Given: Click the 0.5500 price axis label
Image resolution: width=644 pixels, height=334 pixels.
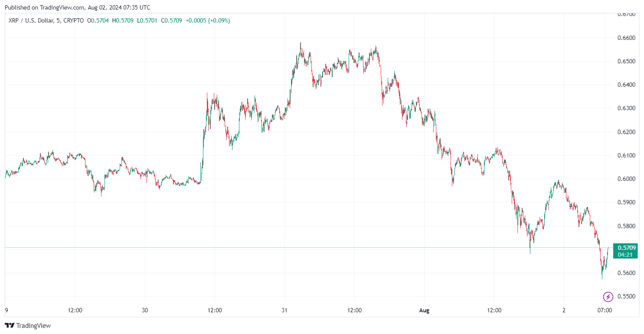Looking at the screenshot, I should point(626,296).
